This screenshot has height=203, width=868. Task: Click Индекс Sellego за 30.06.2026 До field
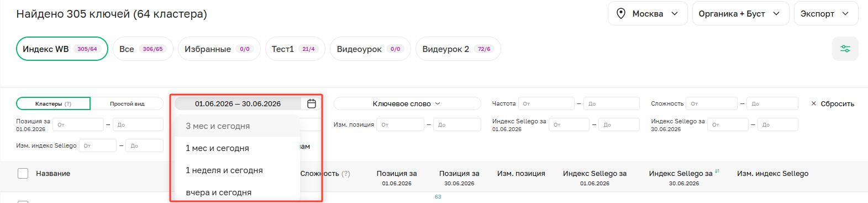(x=778, y=124)
